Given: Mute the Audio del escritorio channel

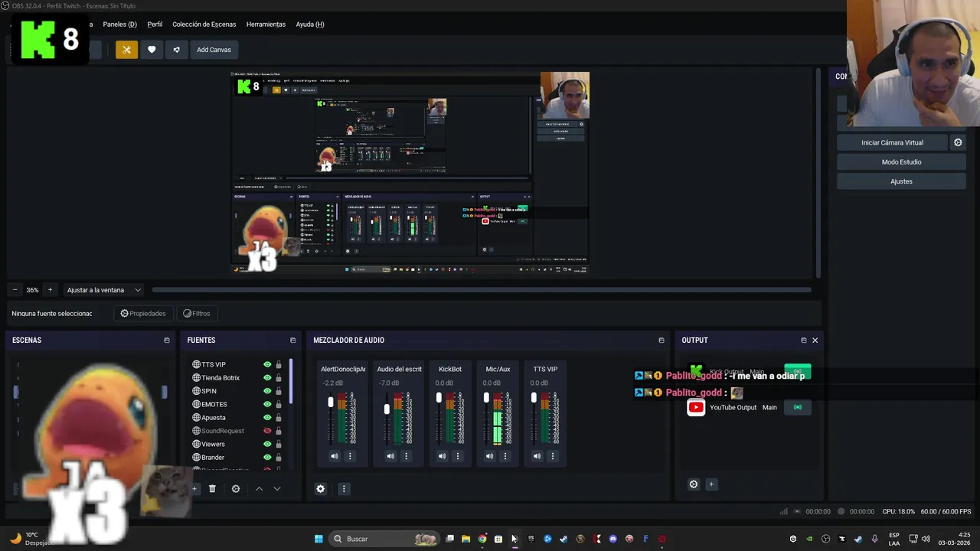Looking at the screenshot, I should coord(390,456).
